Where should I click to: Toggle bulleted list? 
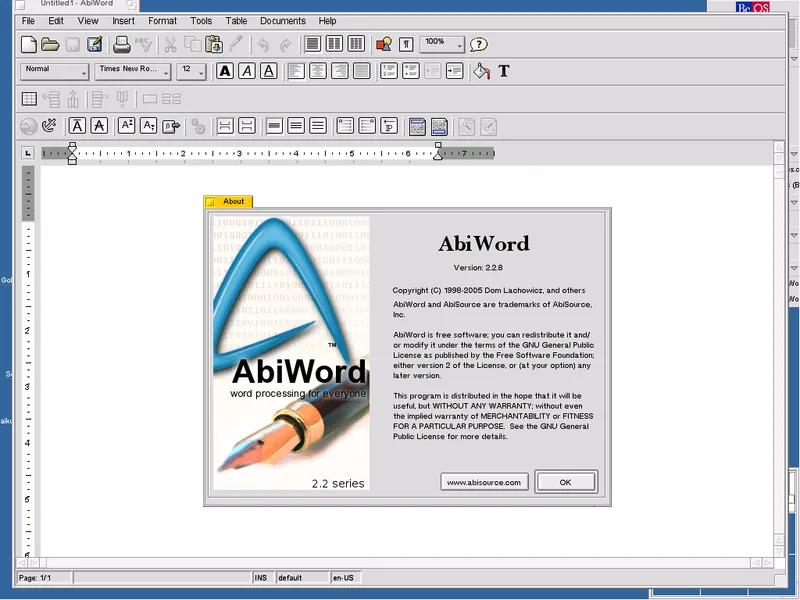[411, 71]
